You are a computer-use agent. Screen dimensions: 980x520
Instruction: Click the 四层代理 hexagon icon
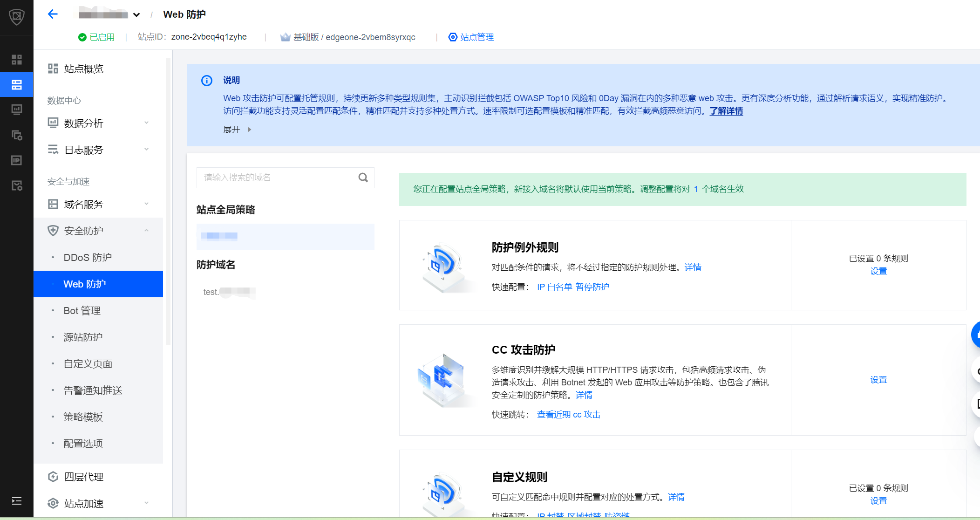pyautogui.click(x=53, y=477)
